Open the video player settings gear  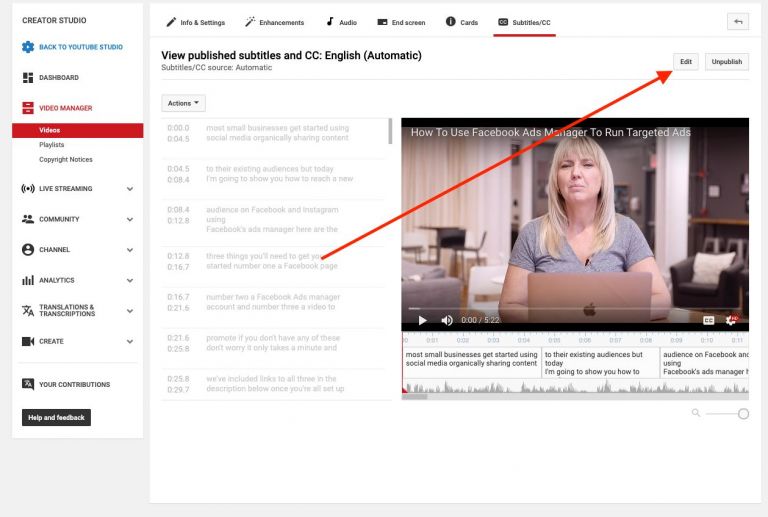tap(731, 320)
